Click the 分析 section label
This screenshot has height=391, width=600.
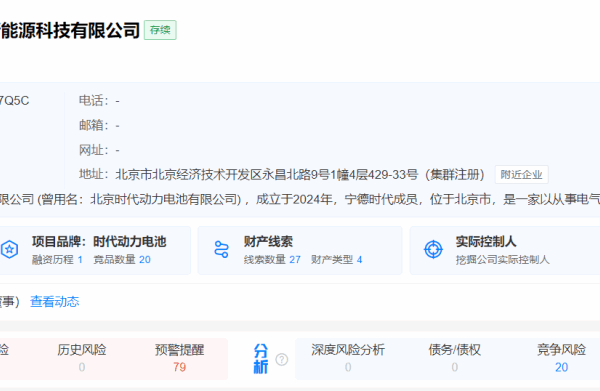click(x=261, y=359)
